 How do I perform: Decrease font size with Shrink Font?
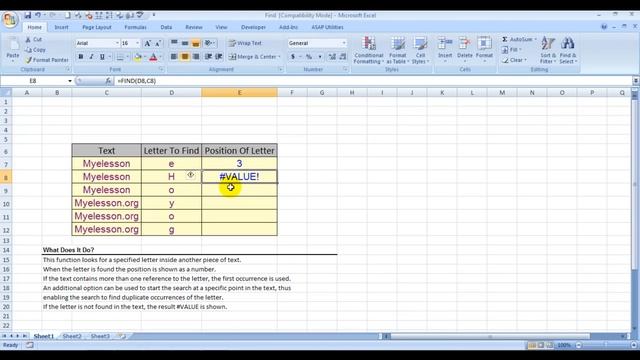(158, 43)
